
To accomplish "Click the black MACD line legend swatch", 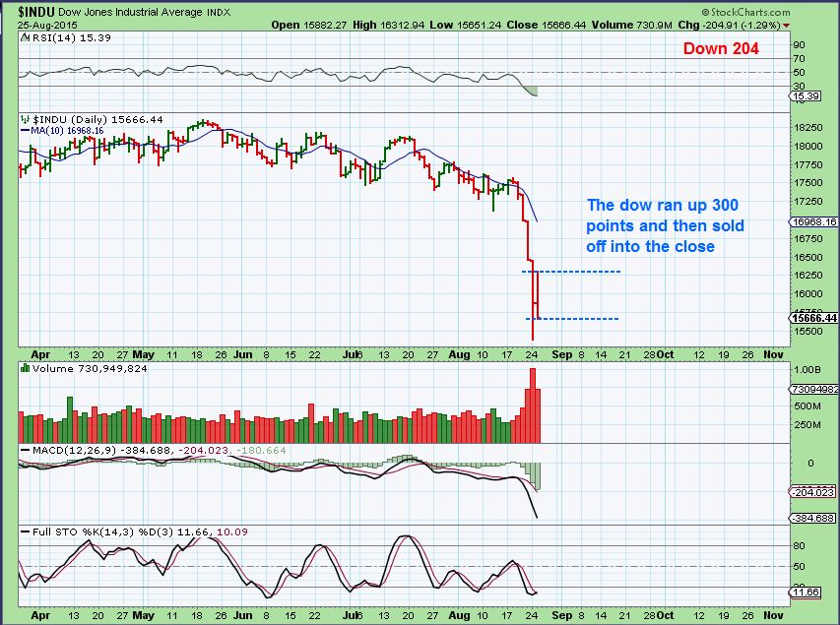I will [x=25, y=451].
